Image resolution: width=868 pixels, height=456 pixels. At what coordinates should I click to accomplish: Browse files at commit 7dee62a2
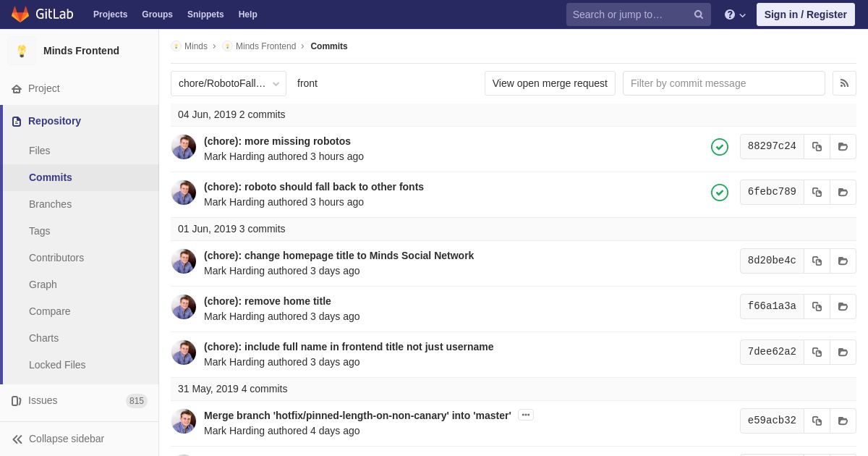[843, 352]
